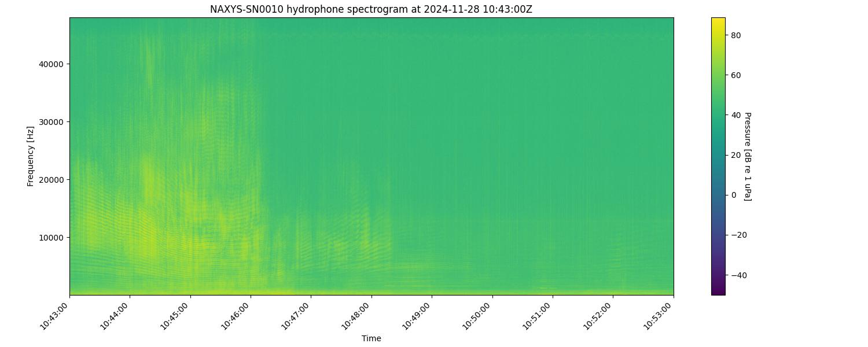Click the 10000 Hz frequency tick label
Screen dimensions: 868x347
tap(51, 237)
